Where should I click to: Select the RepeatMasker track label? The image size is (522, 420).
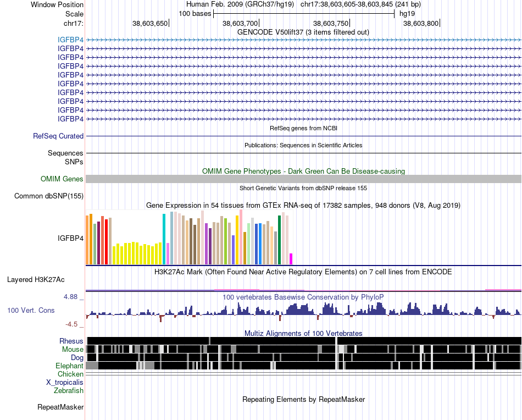pyautogui.click(x=60, y=407)
